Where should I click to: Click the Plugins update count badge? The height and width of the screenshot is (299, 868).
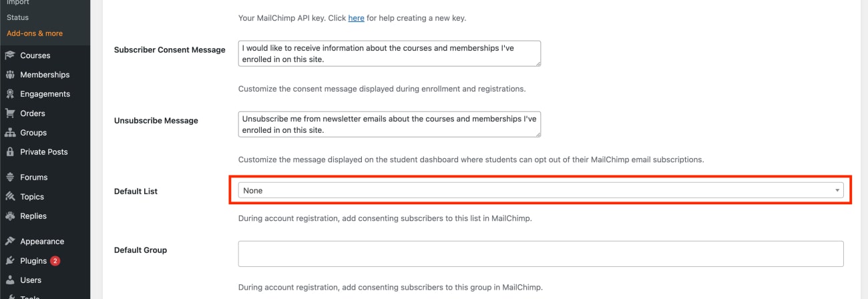point(55,261)
